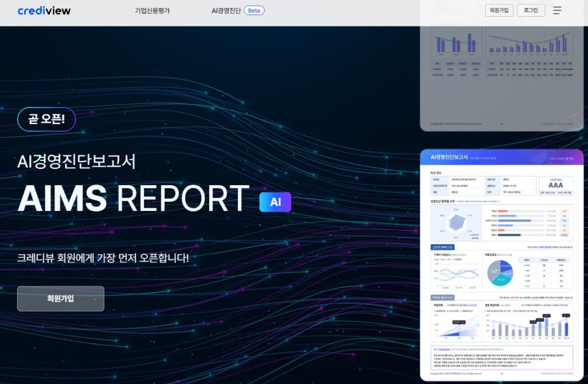The image size is (588, 384).
Task: Click the 크레디뷰 회원에게 가장 먼저 오픈합니다! text
Action: [x=103, y=258]
